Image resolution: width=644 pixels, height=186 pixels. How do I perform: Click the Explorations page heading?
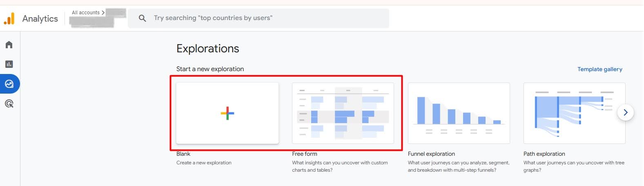click(208, 49)
